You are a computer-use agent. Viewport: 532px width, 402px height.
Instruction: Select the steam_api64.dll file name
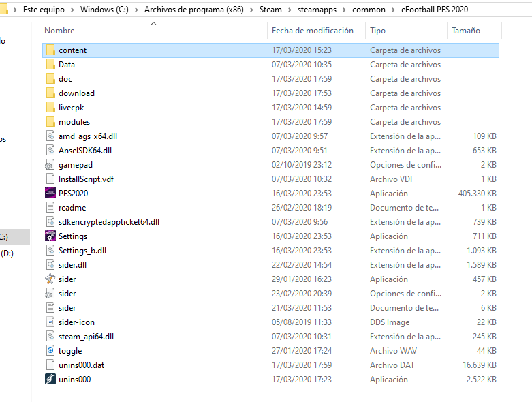click(87, 337)
